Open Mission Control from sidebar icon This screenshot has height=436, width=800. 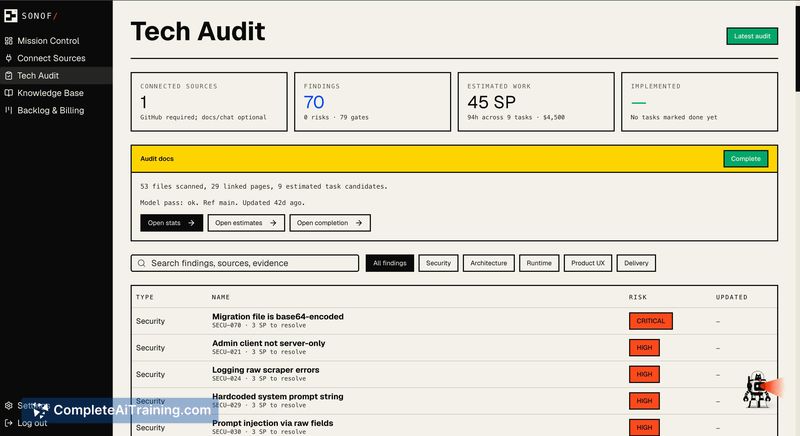coord(9,41)
